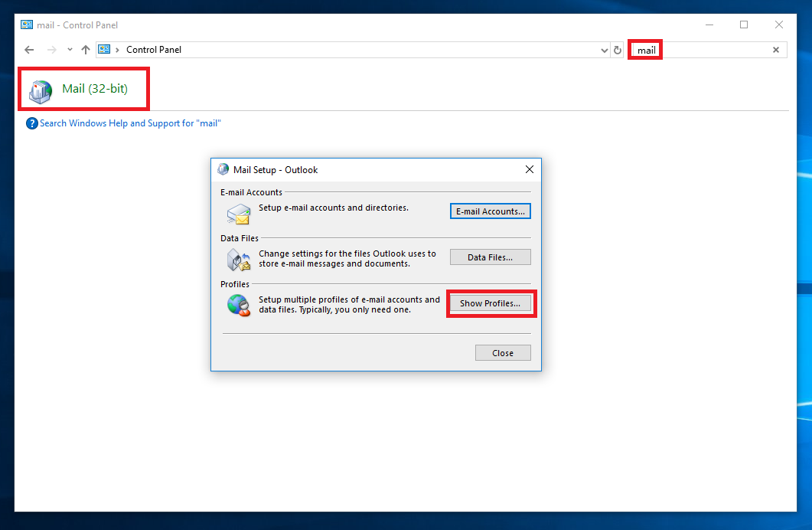This screenshot has width=812, height=530.
Task: Maximize the Control Panel window
Action: (744, 25)
